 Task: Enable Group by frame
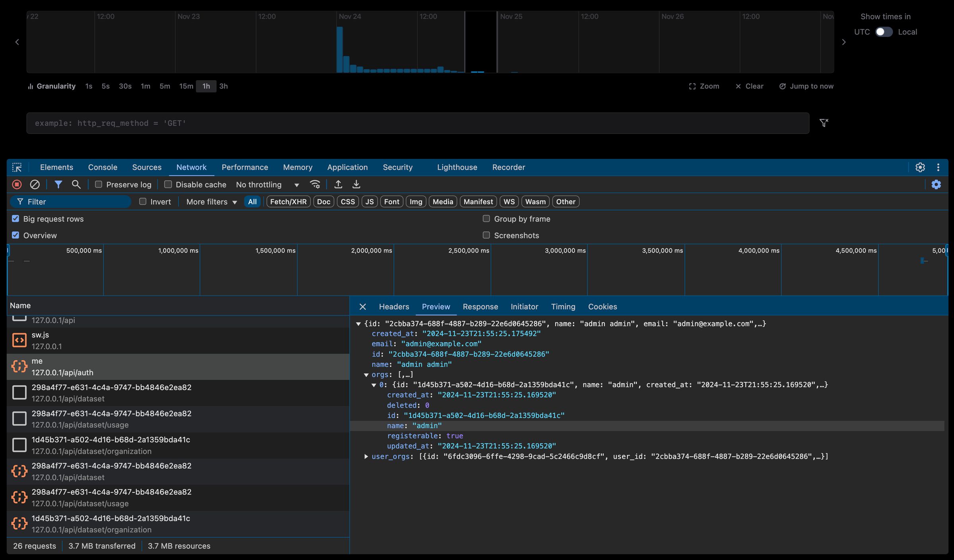tap(486, 219)
